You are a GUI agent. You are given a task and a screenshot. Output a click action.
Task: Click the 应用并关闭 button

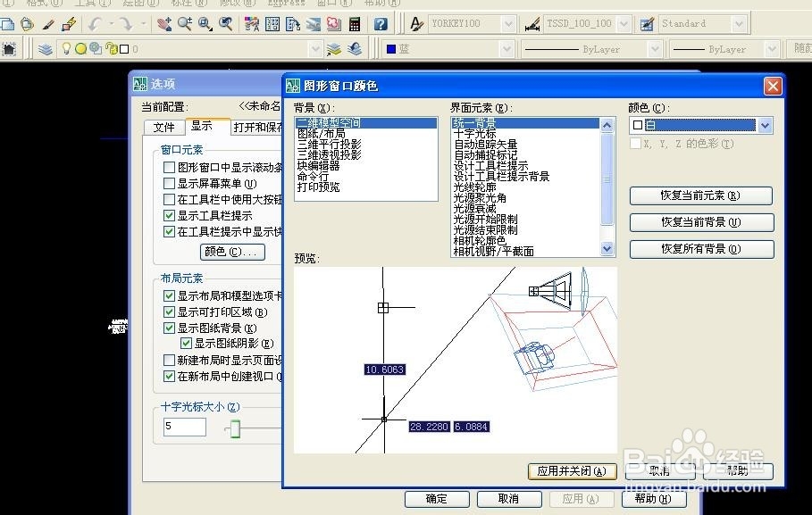[x=572, y=471]
